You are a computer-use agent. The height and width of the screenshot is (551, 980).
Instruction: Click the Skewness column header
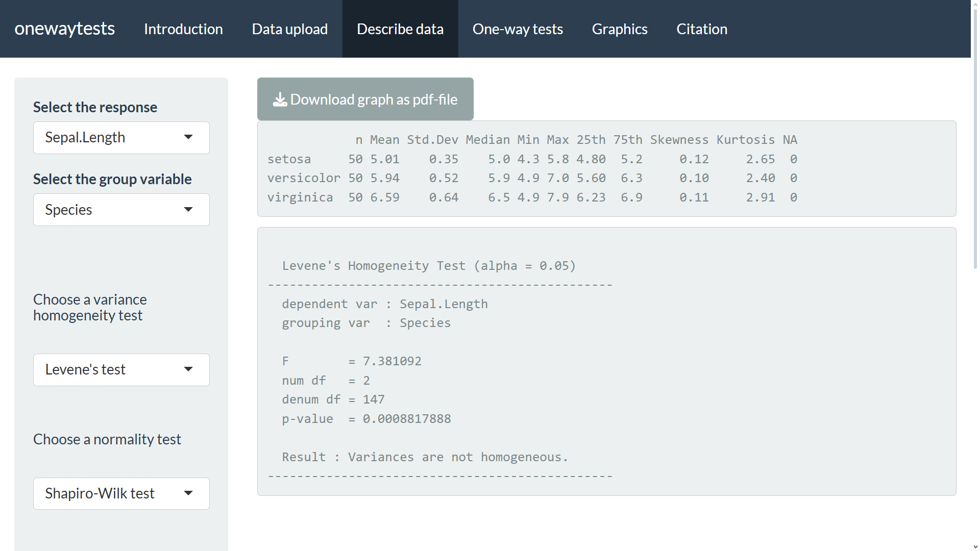[679, 140]
